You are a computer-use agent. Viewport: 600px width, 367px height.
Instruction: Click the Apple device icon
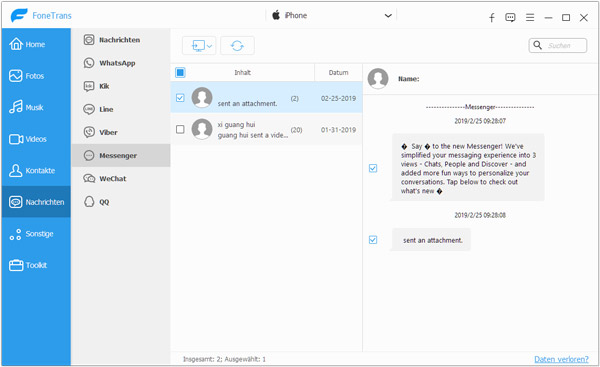pos(276,15)
